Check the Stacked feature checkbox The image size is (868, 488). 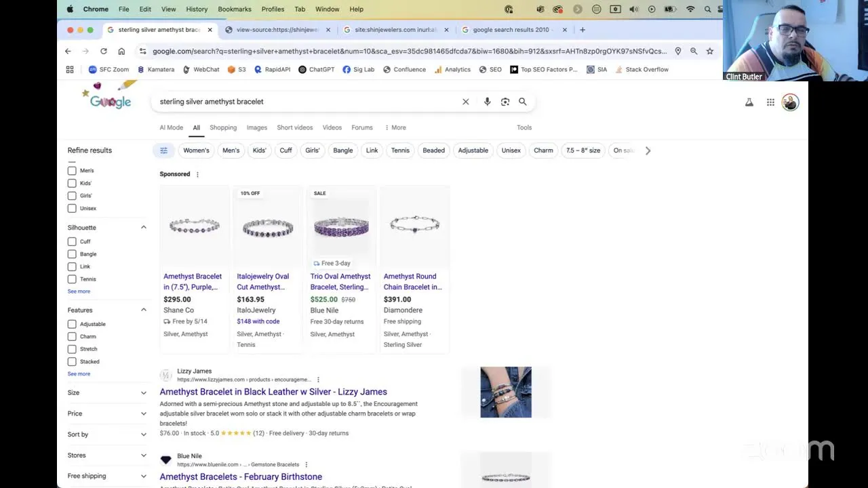click(72, 362)
